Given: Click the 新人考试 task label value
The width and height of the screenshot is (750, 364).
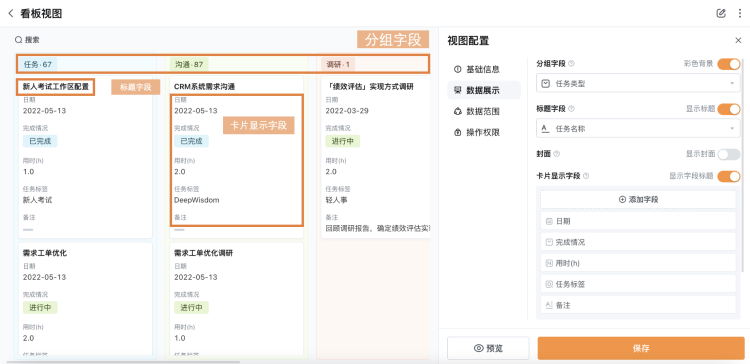Looking at the screenshot, I should click(37, 200).
